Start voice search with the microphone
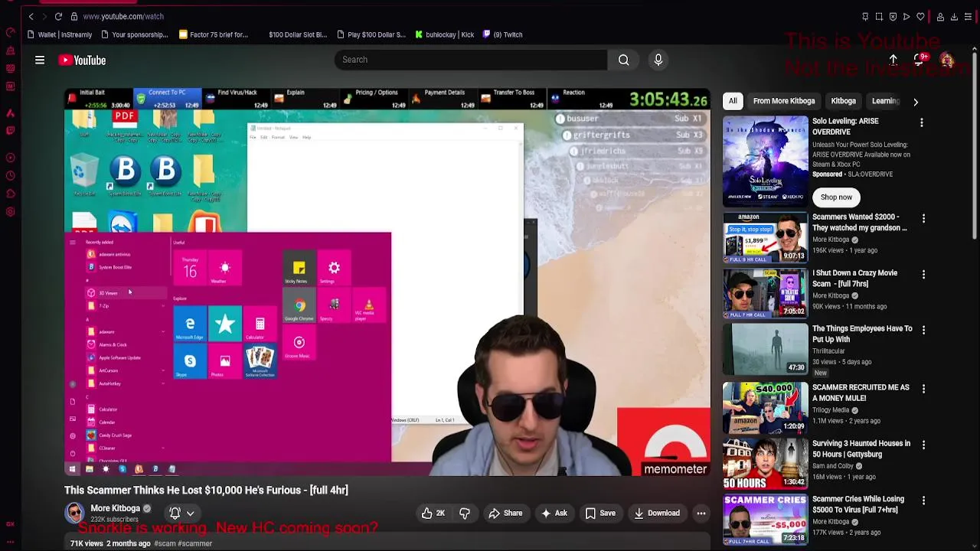The image size is (980, 551). pos(658,60)
